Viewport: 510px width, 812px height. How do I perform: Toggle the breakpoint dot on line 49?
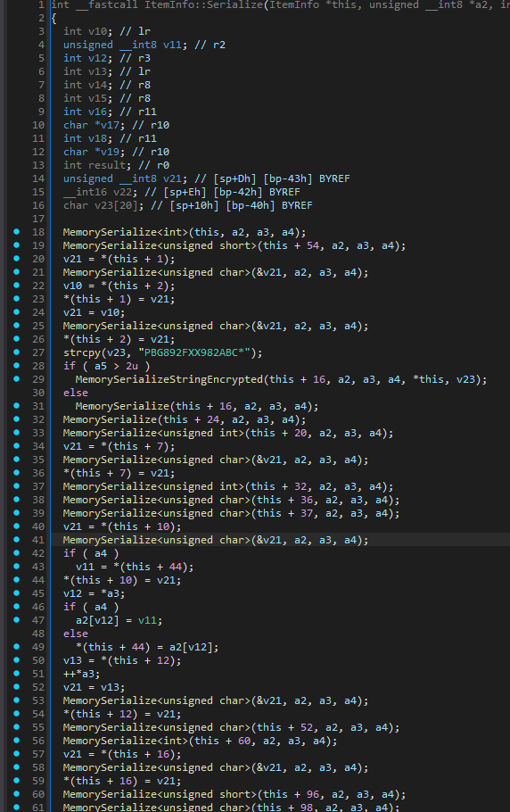point(17,647)
